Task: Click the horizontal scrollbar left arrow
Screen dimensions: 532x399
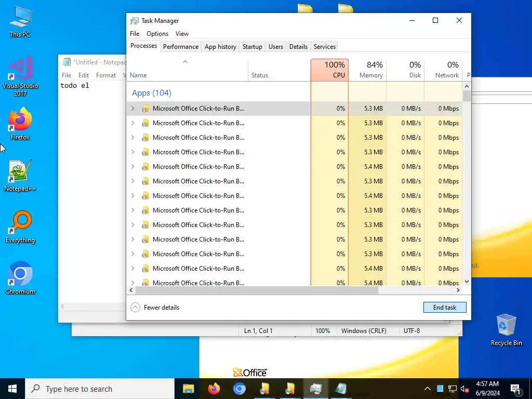Action: 131,290
